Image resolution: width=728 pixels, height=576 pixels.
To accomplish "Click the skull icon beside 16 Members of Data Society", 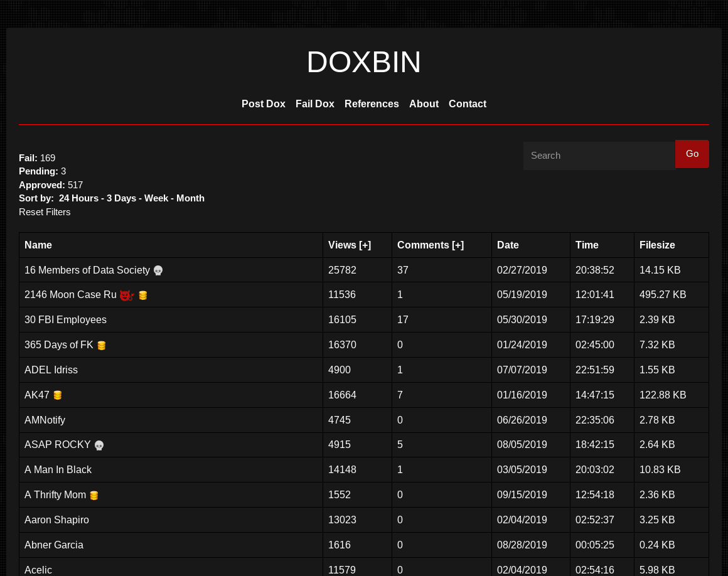I will 158,270.
